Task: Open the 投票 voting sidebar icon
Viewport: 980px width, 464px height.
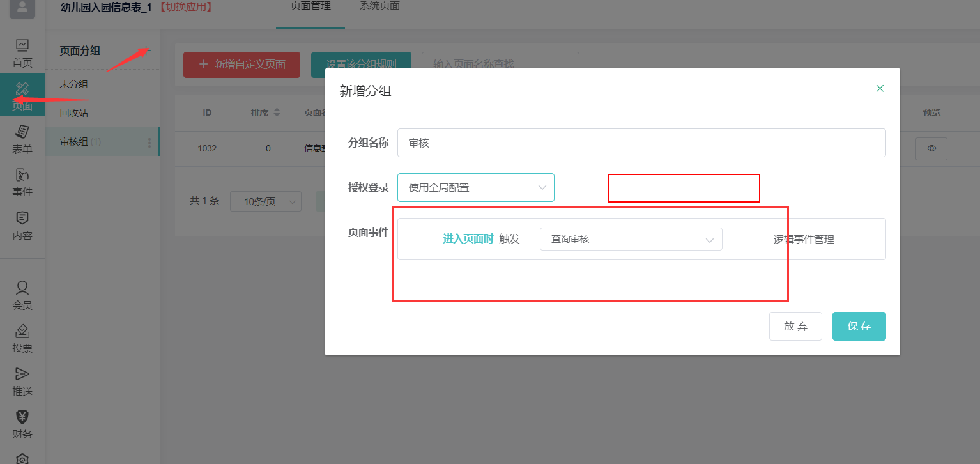Action: tap(22, 339)
